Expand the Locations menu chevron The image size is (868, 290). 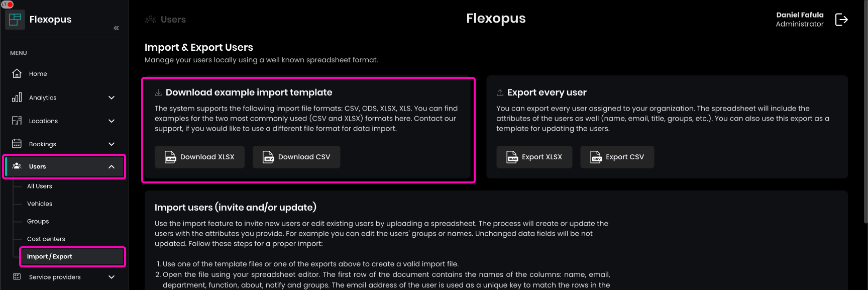tap(112, 121)
